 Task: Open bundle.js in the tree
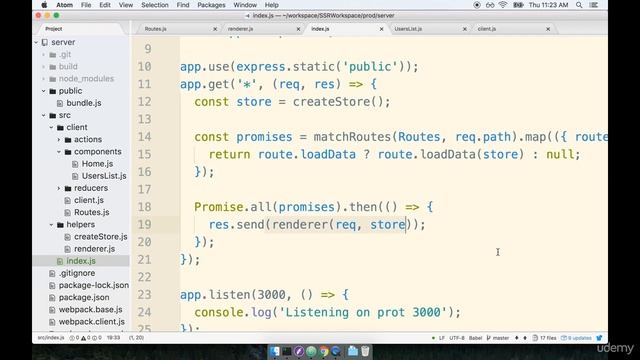pos(84,103)
